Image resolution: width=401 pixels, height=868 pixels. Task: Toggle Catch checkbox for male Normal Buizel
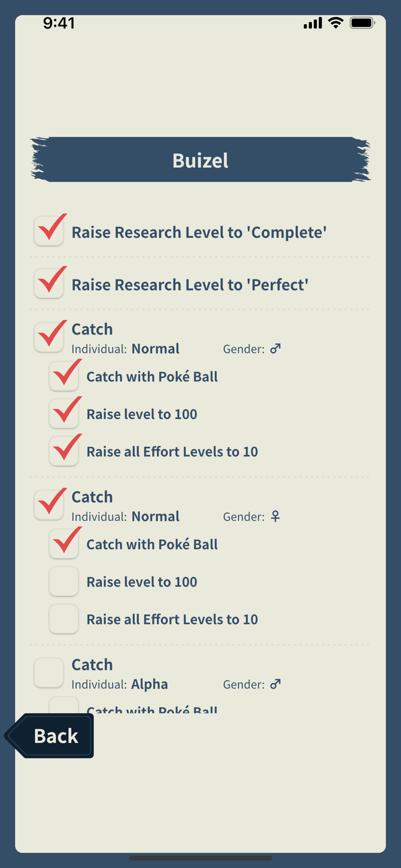pyautogui.click(x=49, y=337)
